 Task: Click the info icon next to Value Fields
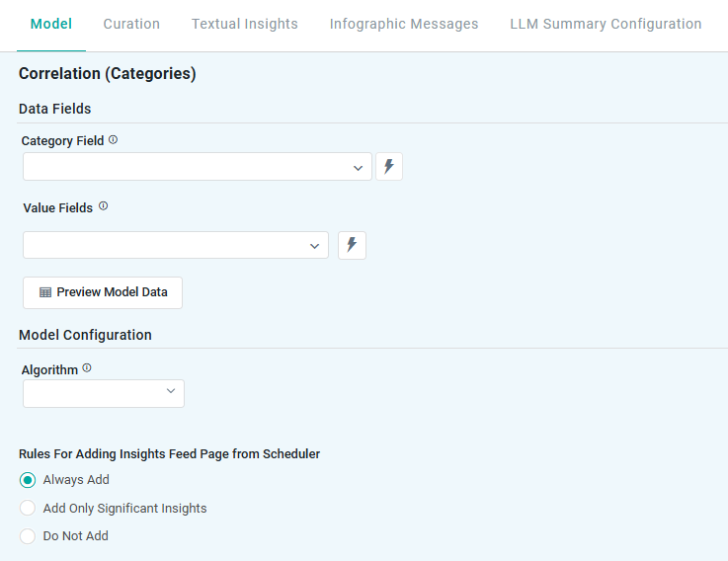[103, 207]
